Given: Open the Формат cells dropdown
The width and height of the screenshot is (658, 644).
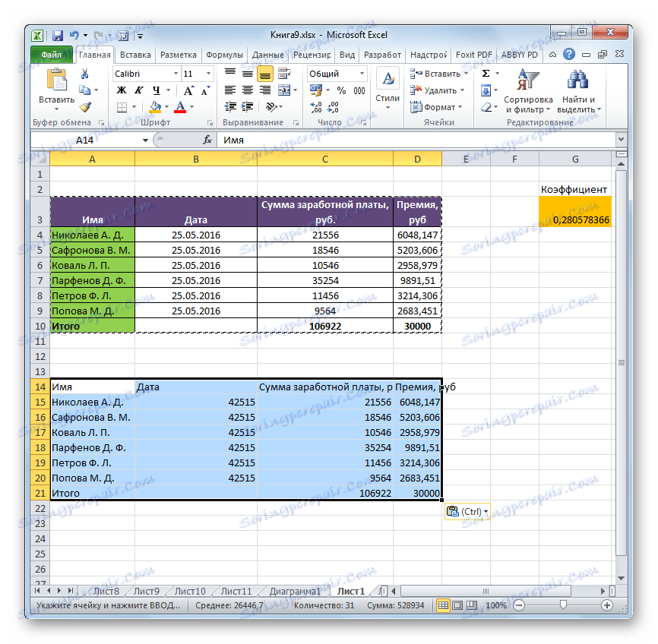Looking at the screenshot, I should 436,107.
